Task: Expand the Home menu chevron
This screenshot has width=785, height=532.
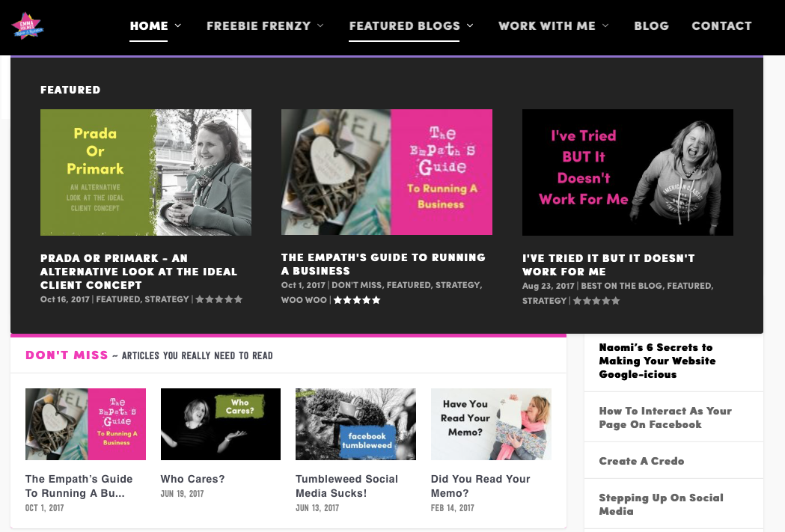Action: (x=177, y=25)
